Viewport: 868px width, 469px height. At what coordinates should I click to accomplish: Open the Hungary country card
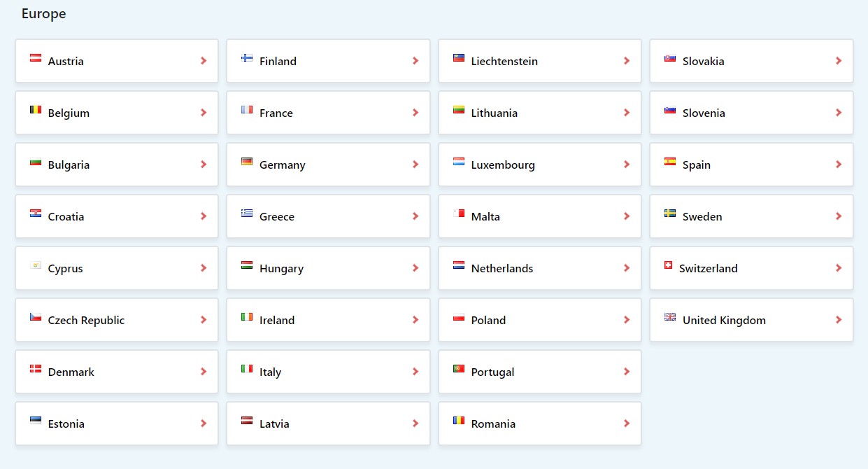(328, 268)
